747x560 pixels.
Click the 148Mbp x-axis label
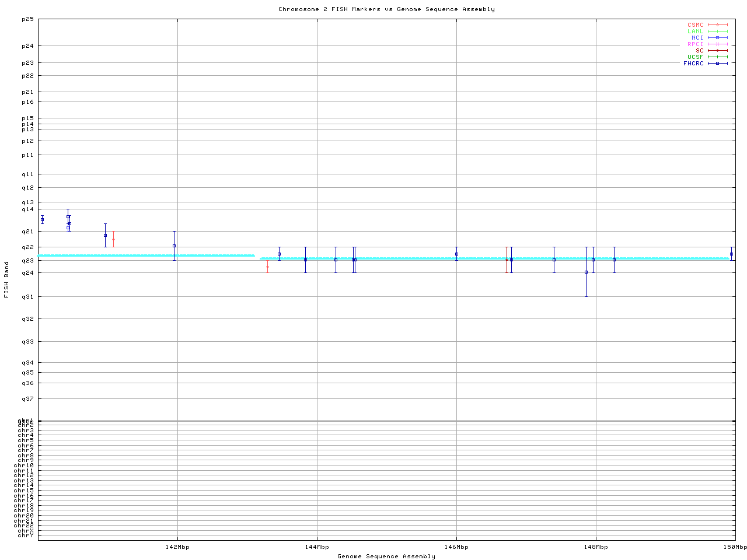coord(596,547)
